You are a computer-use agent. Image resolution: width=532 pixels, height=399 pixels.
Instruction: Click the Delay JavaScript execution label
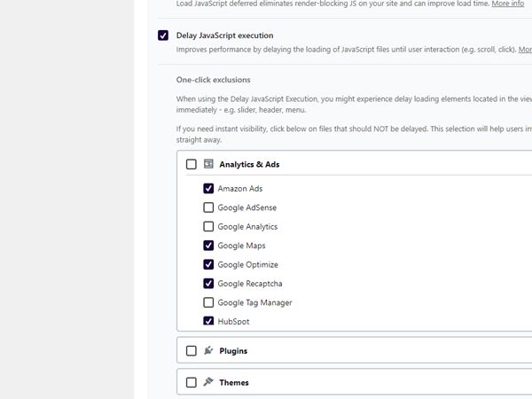224,35
